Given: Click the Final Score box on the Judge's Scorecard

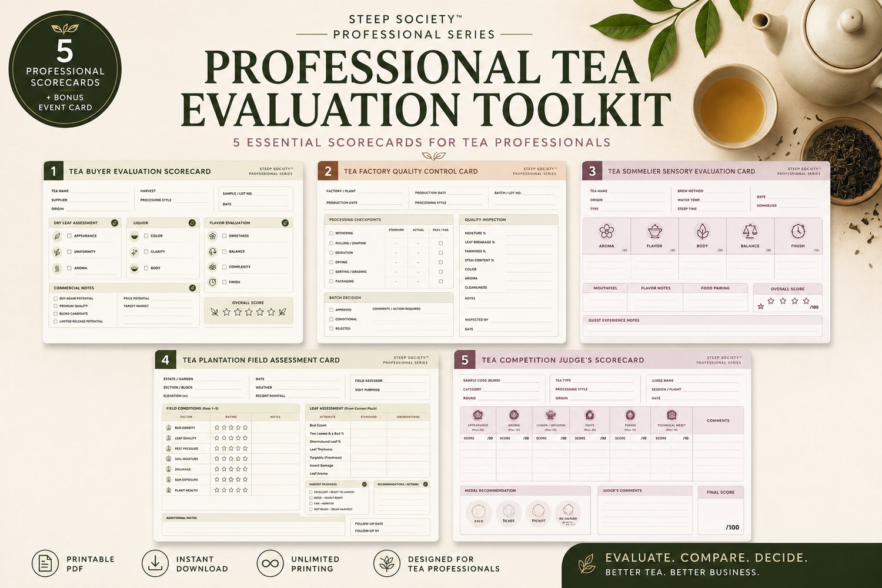Looking at the screenshot, I should click(x=721, y=510).
